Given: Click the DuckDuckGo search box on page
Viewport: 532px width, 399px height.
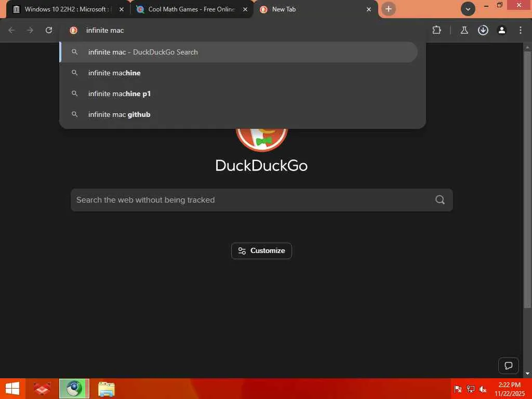Looking at the screenshot, I should coord(262,200).
